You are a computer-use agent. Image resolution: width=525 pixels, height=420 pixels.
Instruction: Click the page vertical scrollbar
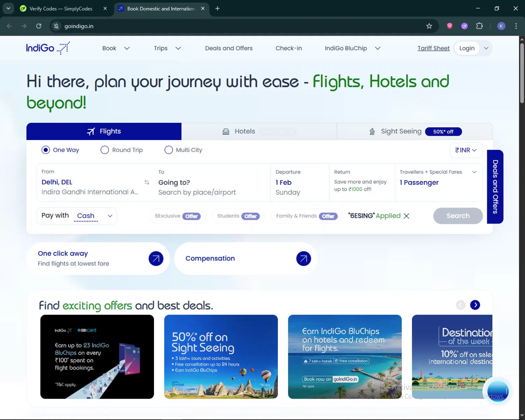(x=522, y=73)
